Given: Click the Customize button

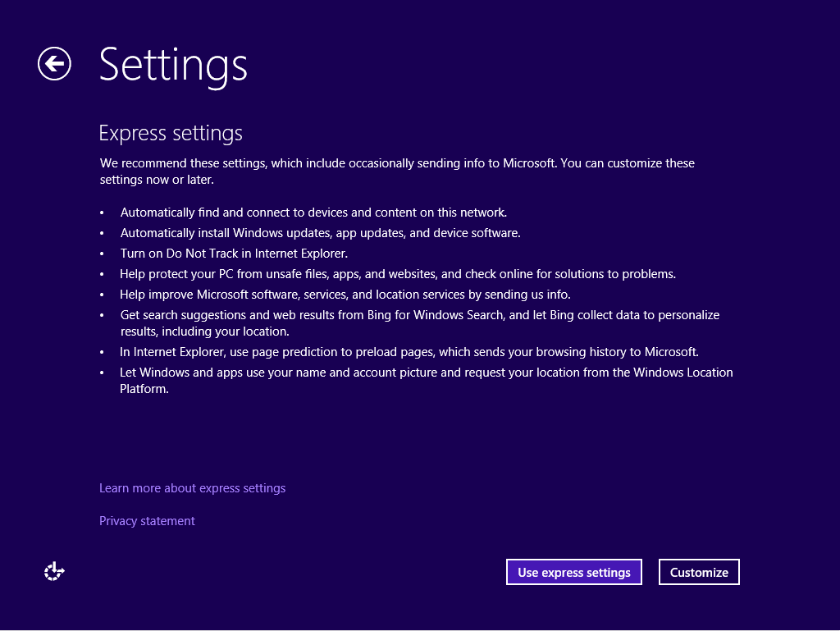Looking at the screenshot, I should pyautogui.click(x=699, y=572).
